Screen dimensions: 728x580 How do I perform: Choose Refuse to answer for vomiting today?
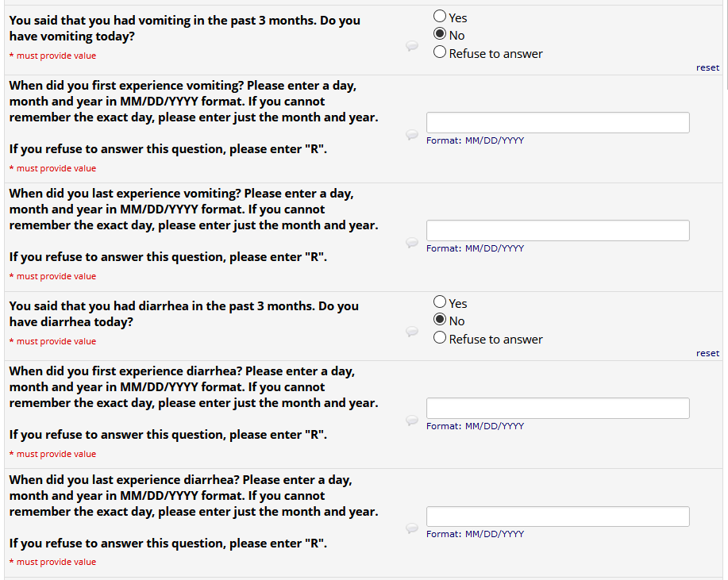440,53
